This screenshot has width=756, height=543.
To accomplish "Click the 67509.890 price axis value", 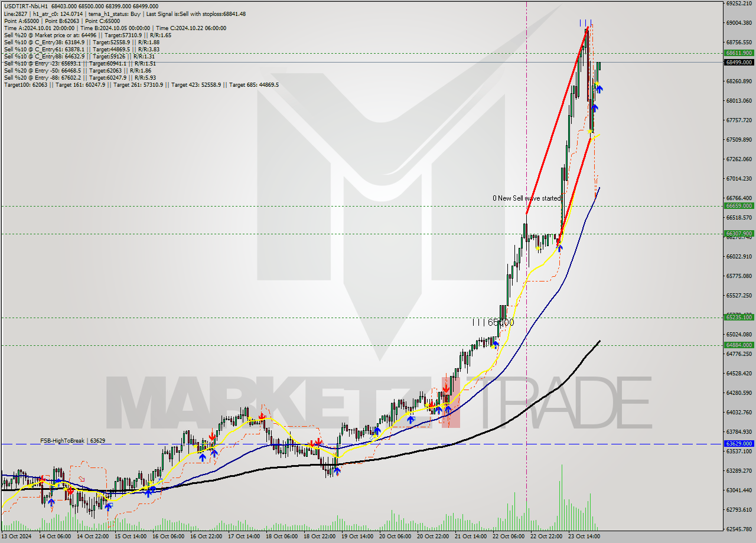I will (739, 140).
